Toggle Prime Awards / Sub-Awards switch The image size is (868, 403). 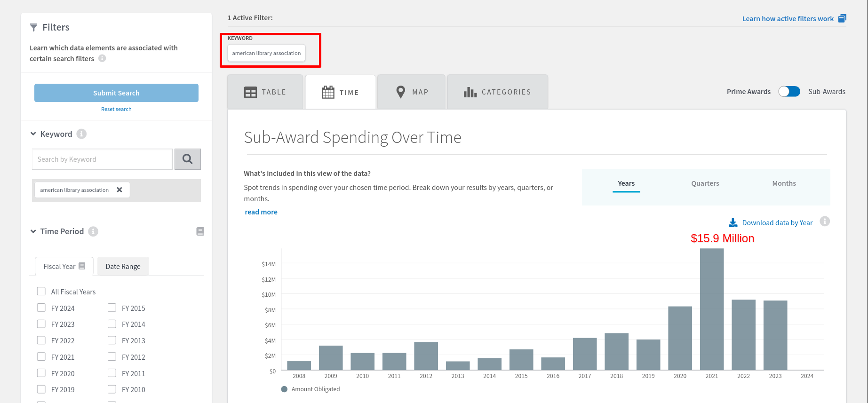click(x=789, y=92)
